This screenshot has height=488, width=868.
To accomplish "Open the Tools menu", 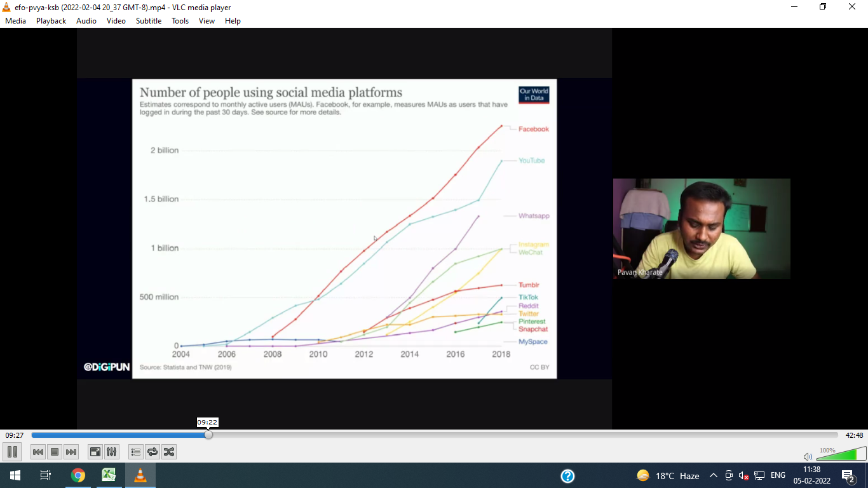I will click(x=180, y=21).
